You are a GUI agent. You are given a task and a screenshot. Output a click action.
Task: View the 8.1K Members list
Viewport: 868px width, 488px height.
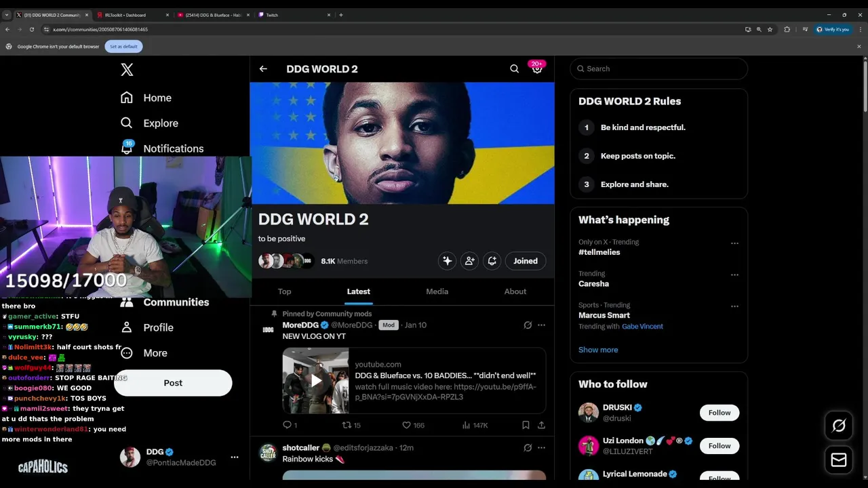[344, 261]
